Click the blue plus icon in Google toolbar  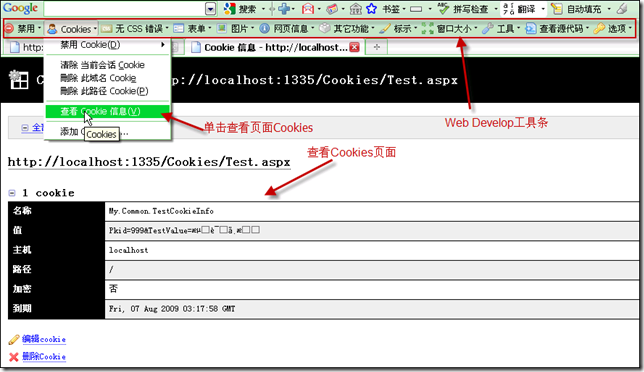click(x=284, y=9)
